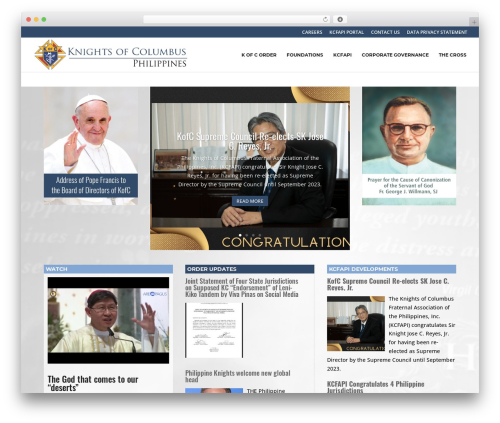Open the Data Privacy Statement link

click(x=437, y=32)
